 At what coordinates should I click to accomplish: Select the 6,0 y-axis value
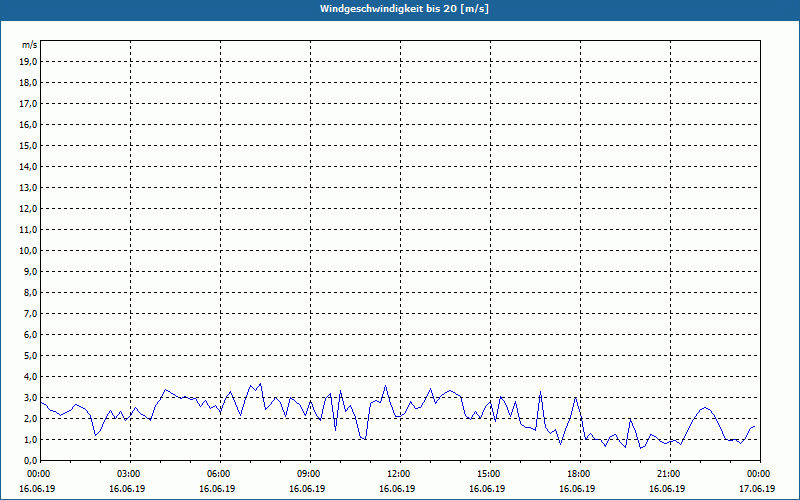tap(31, 335)
